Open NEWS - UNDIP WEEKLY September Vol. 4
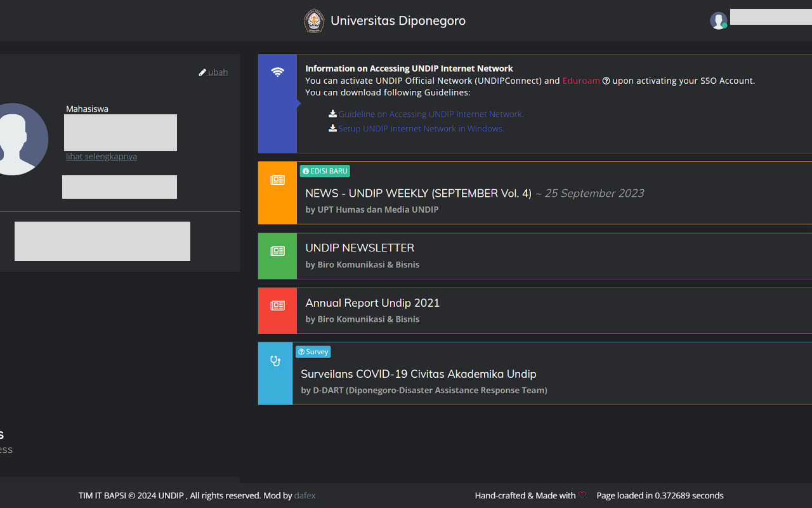Viewport: 812px width, 508px height. pos(418,193)
